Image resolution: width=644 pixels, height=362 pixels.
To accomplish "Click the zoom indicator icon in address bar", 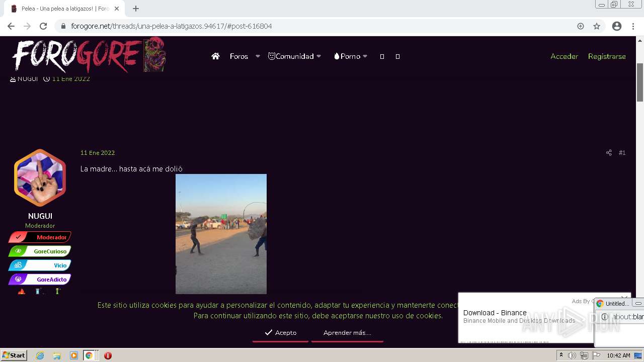I will (581, 26).
